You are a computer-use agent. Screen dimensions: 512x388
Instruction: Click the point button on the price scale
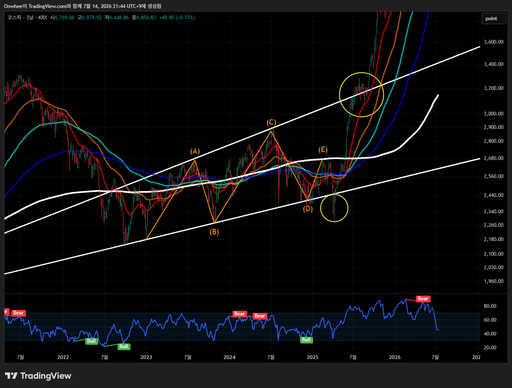tap(494, 18)
